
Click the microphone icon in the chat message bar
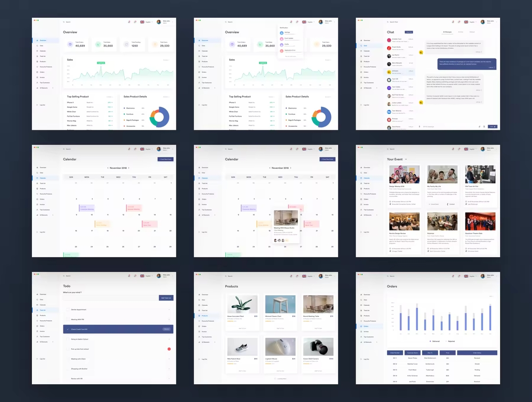(x=419, y=127)
